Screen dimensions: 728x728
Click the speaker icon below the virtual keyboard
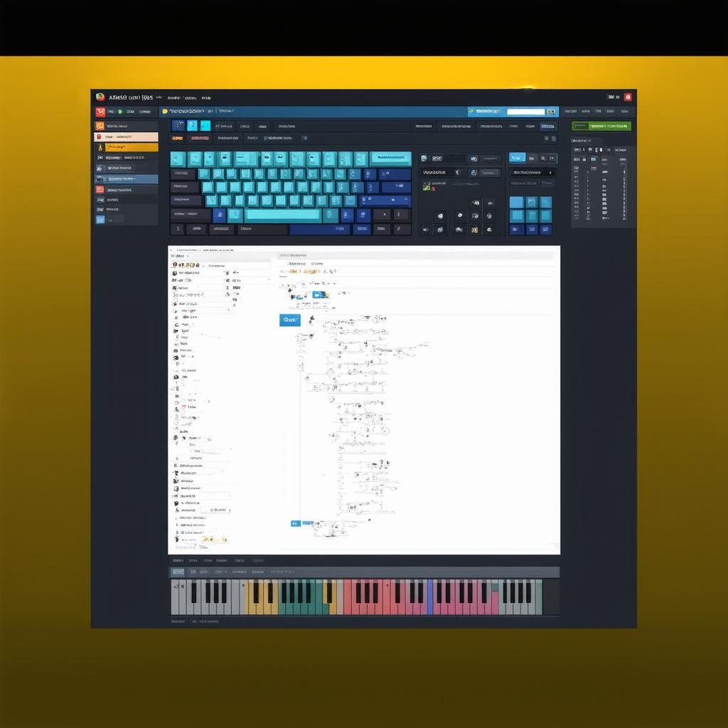point(425,229)
